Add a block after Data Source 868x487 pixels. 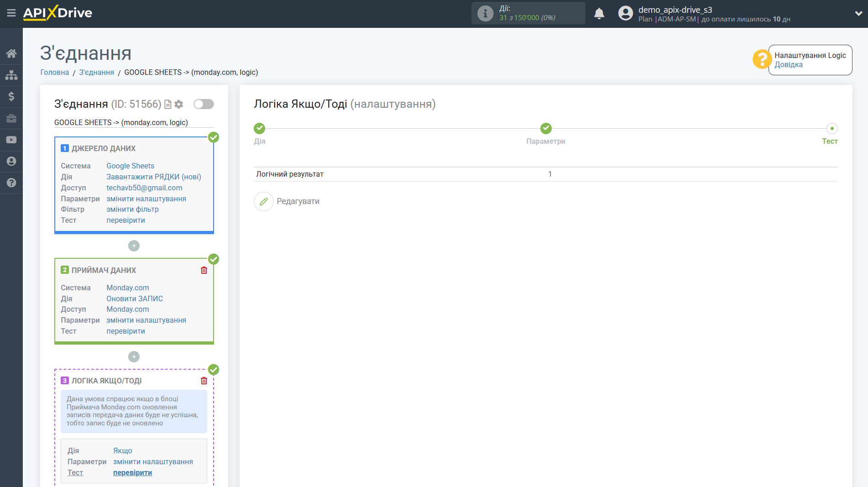(x=134, y=246)
